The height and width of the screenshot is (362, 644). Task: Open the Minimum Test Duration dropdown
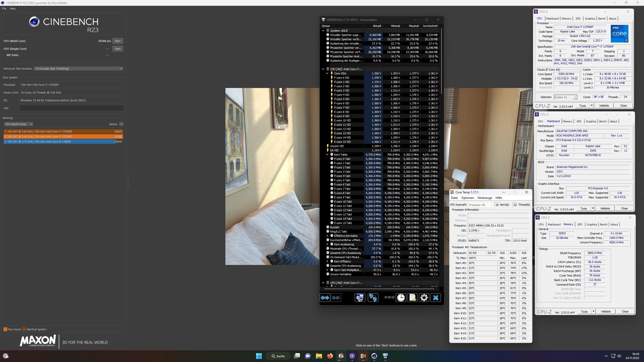coord(78,69)
